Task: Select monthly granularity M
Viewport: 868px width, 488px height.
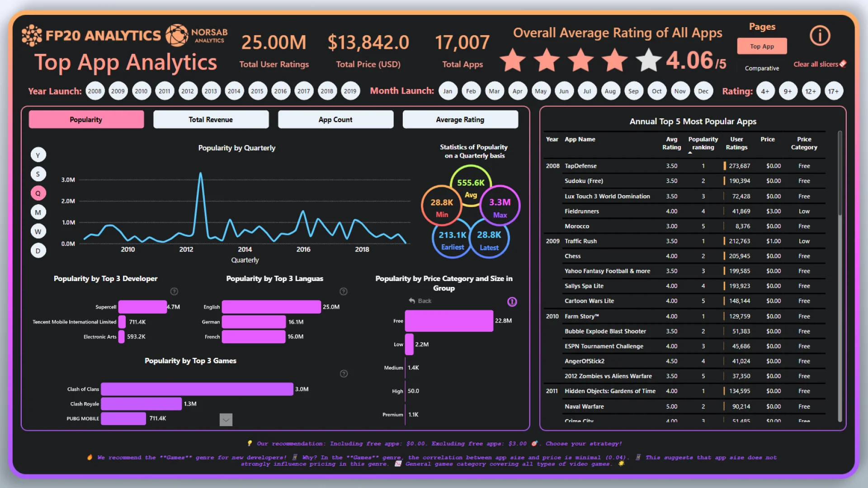Action: 38,212
